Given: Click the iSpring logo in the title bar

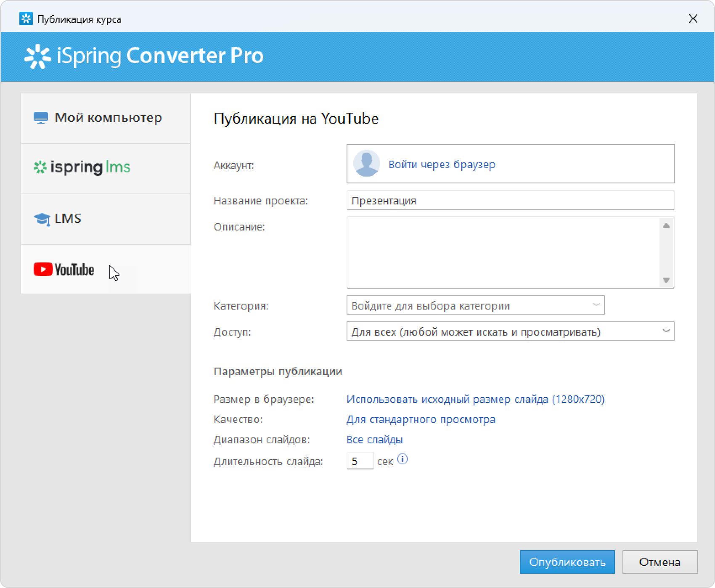Looking at the screenshot, I should [x=26, y=19].
